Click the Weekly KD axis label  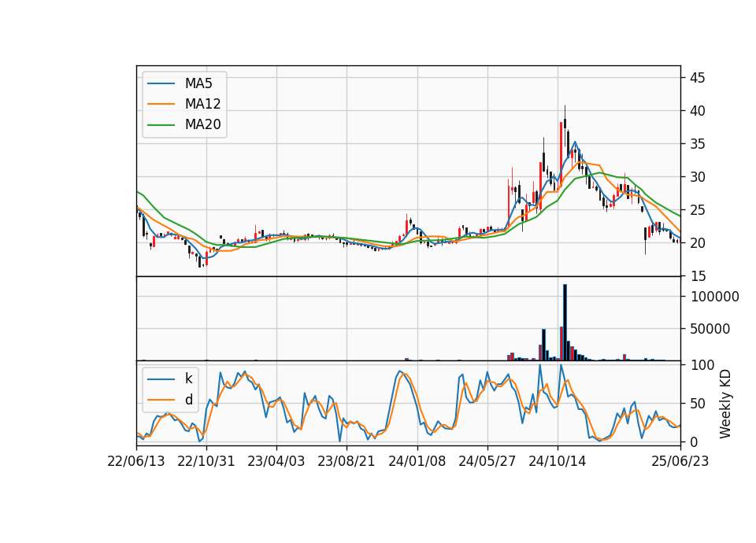725,404
